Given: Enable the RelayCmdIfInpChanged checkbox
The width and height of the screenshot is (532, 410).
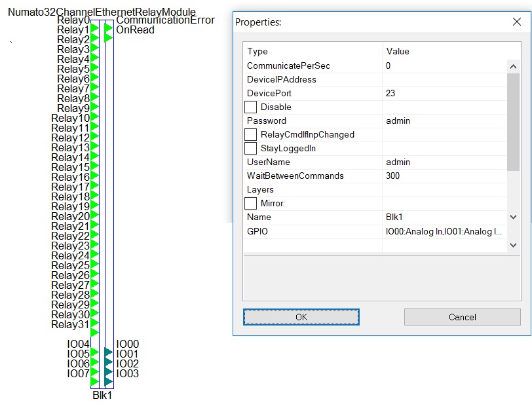Looking at the screenshot, I should 250,134.
